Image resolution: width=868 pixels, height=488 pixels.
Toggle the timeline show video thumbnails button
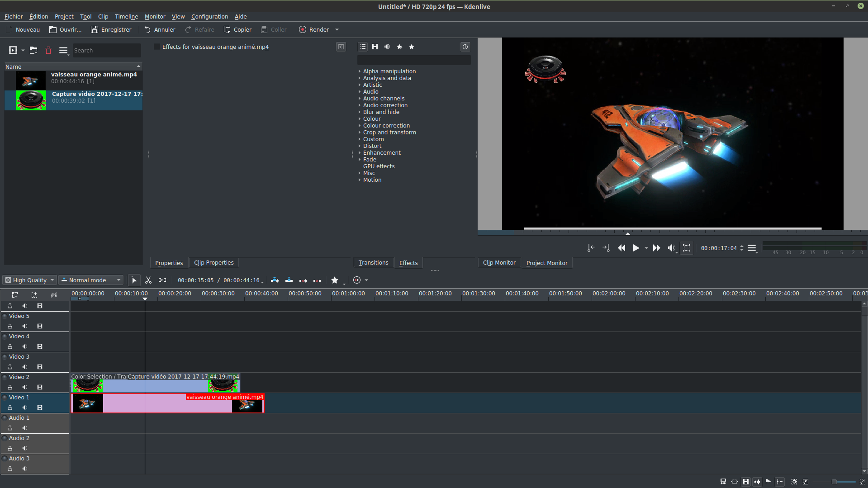[746, 482]
